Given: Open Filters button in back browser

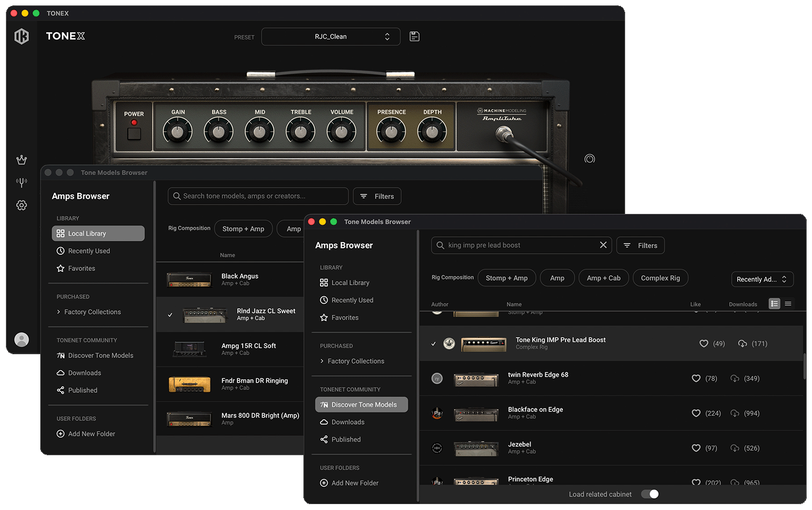Looking at the screenshot, I should pos(377,196).
